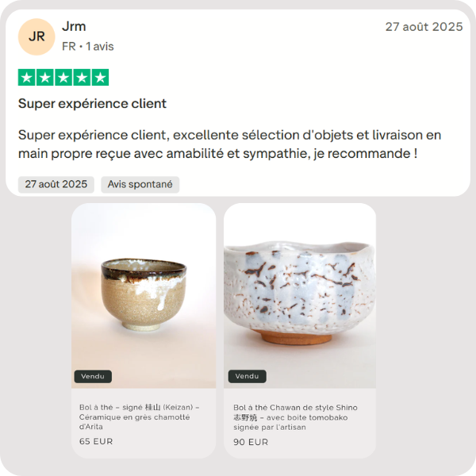Screen dimensions: 476x476
Task: Click the fifth green rating star
Action: click(100, 78)
